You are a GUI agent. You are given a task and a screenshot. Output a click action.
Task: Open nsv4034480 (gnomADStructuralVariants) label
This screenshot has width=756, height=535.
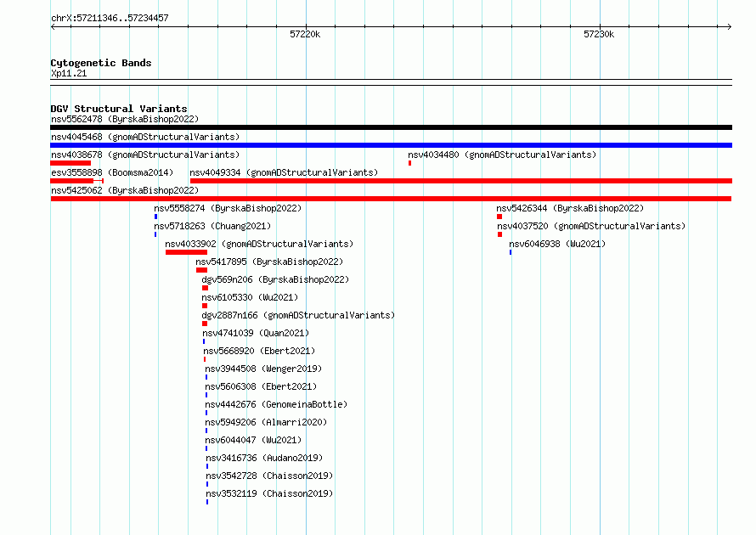502,155
